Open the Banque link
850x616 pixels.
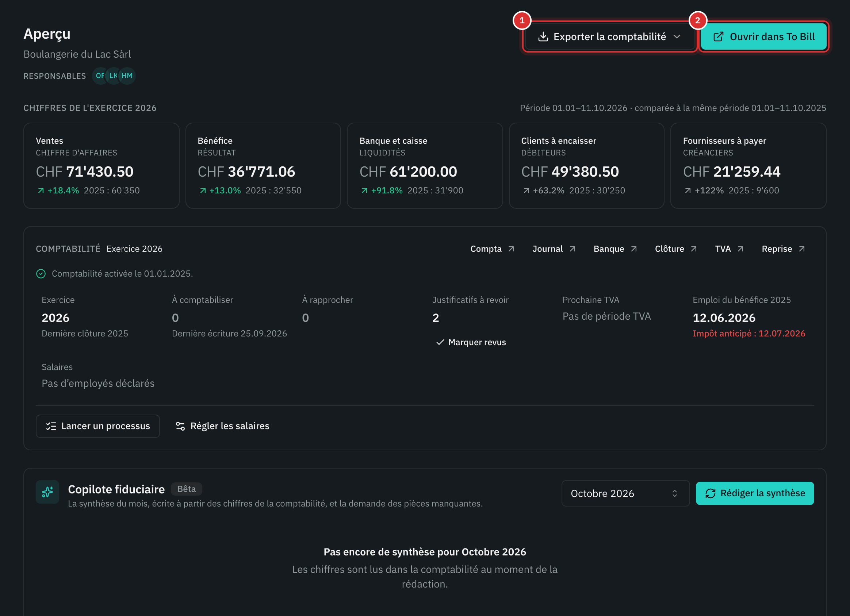(x=615, y=249)
